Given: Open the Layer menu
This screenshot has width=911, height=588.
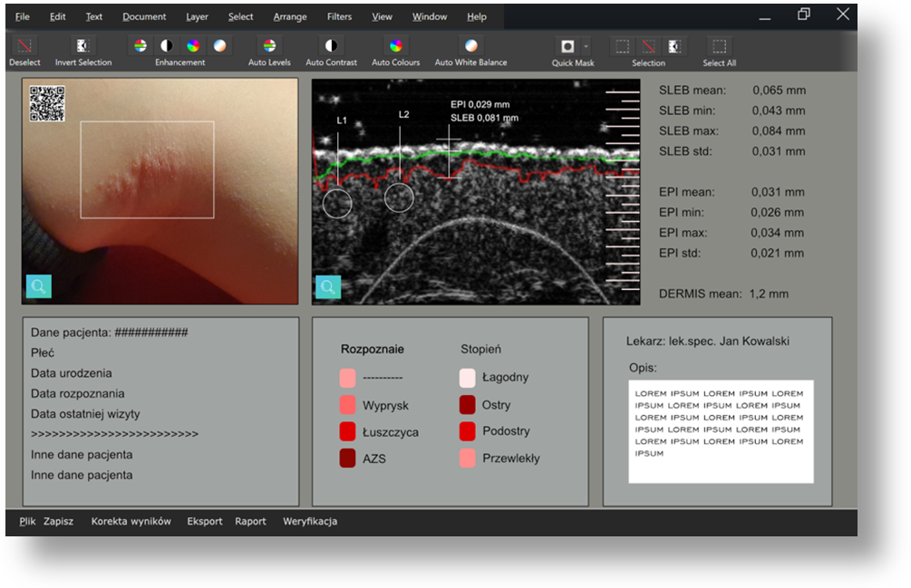Looking at the screenshot, I should coord(197,16).
